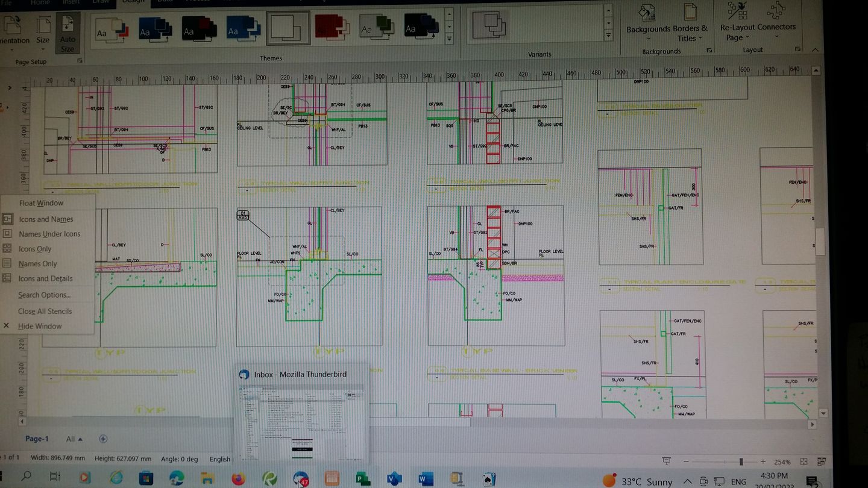The width and height of the screenshot is (868, 488).
Task: Select Icons and Names view
Action: [47, 219]
